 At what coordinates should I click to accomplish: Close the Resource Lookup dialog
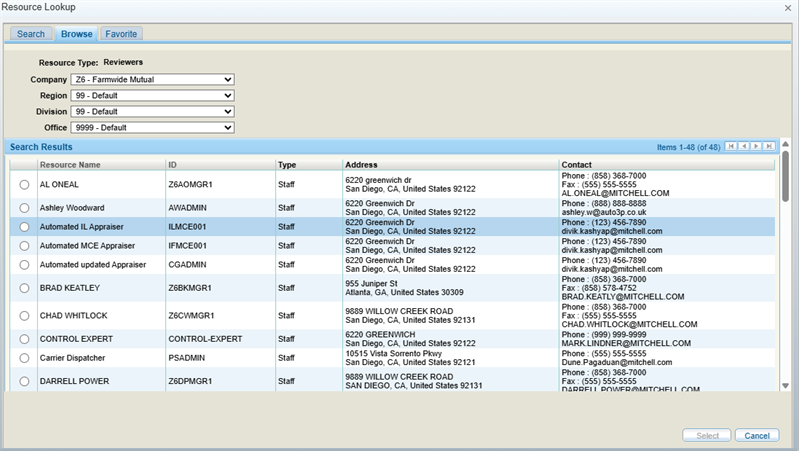click(787, 8)
